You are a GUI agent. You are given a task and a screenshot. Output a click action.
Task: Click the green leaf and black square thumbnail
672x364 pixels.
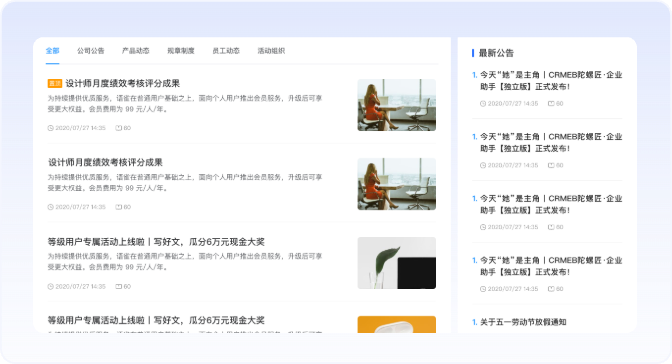click(396, 263)
